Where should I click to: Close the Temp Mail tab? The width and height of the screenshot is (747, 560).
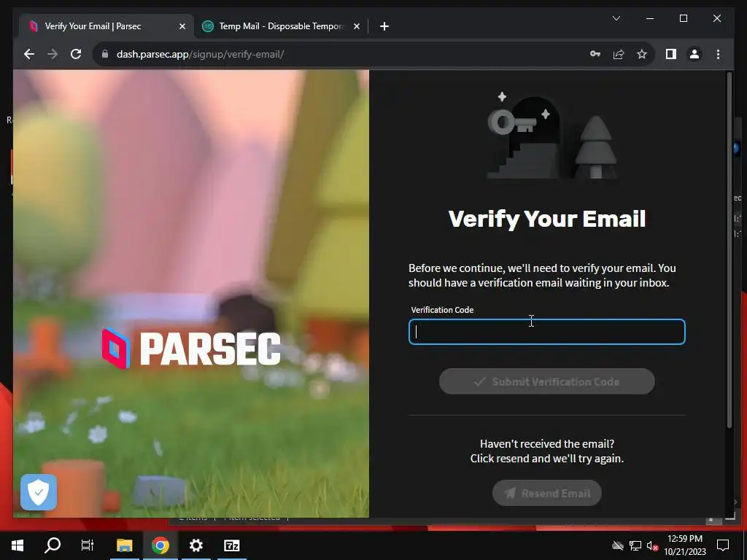[356, 26]
